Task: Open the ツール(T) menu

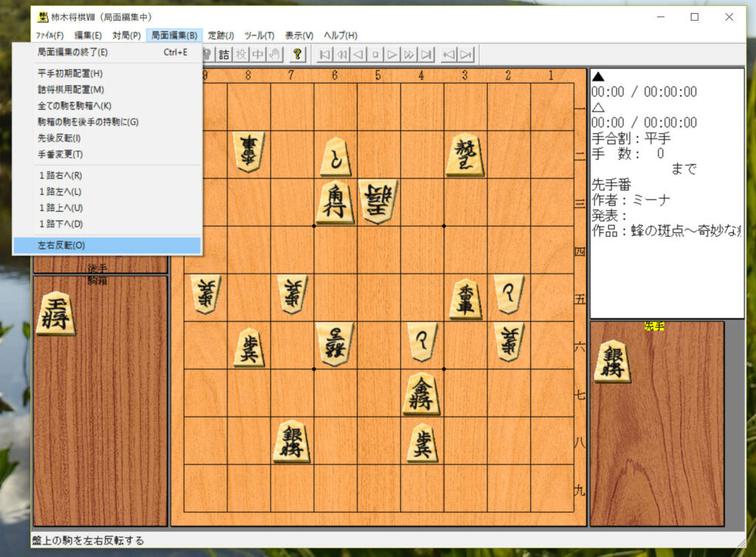Action: [x=259, y=35]
